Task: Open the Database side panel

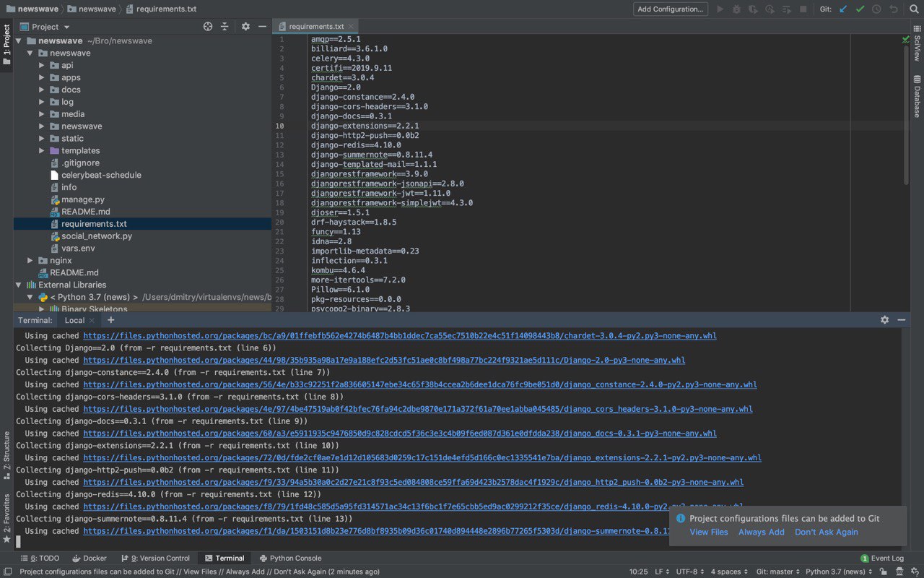Action: [917, 96]
